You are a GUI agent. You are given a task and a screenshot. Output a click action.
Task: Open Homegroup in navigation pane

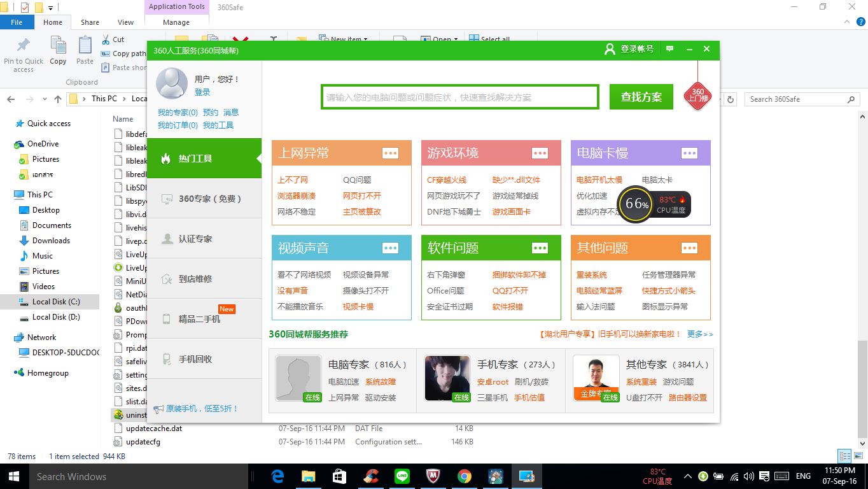click(x=47, y=373)
